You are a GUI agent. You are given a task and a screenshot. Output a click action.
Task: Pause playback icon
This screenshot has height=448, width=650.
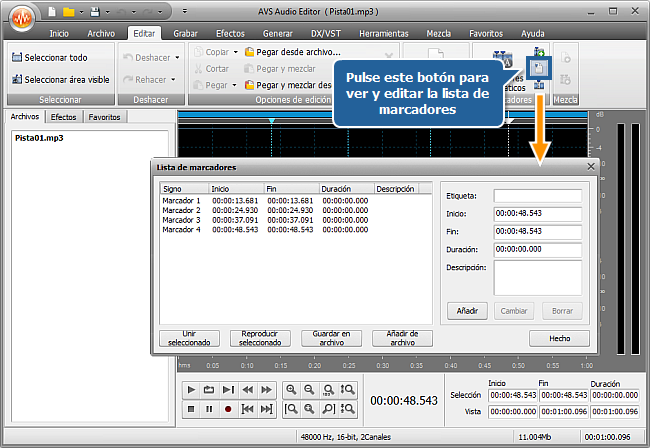click(x=209, y=409)
